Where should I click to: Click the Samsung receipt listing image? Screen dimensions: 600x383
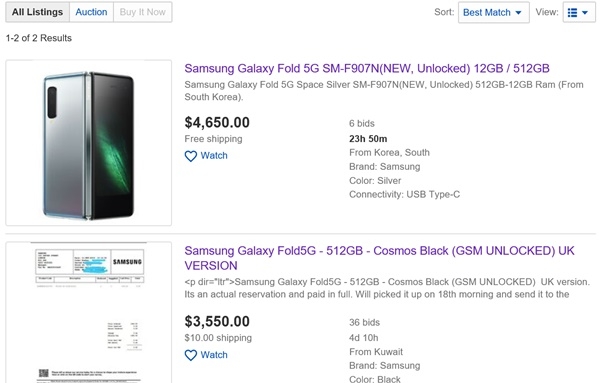coord(88,312)
